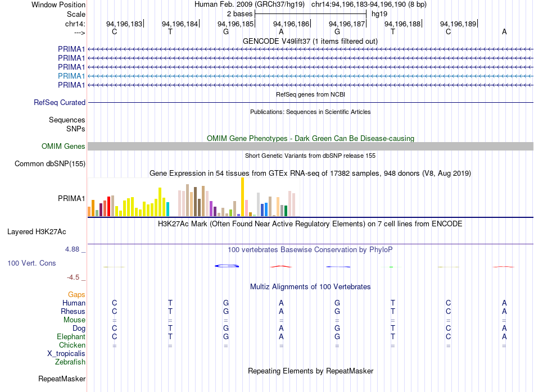
Task: Click the orange Gaps label
Action: click(76, 295)
